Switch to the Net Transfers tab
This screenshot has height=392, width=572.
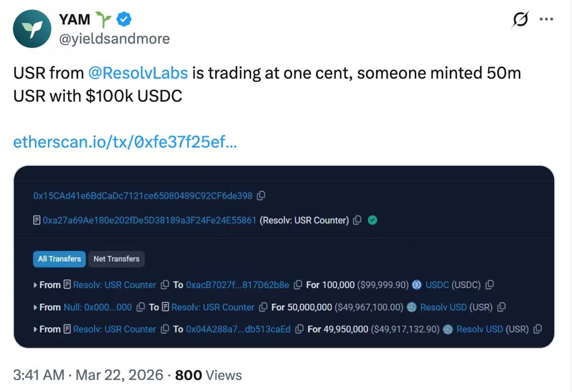pyautogui.click(x=116, y=259)
